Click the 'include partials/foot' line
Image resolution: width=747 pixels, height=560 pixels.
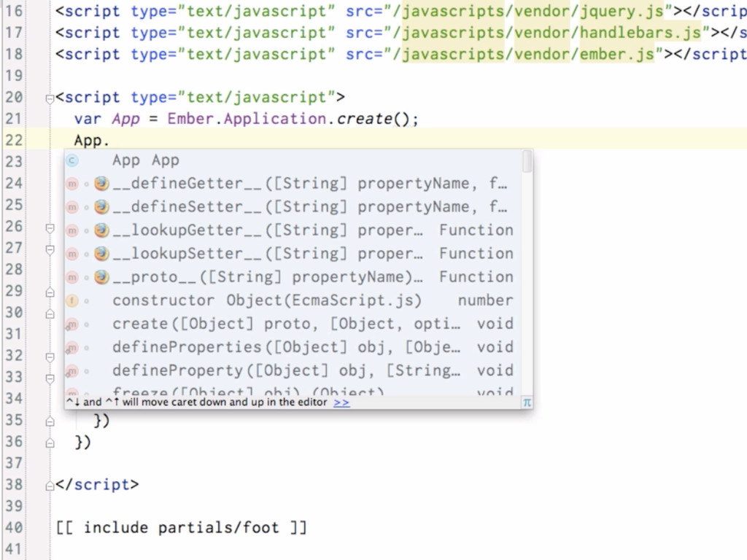pyautogui.click(x=181, y=528)
